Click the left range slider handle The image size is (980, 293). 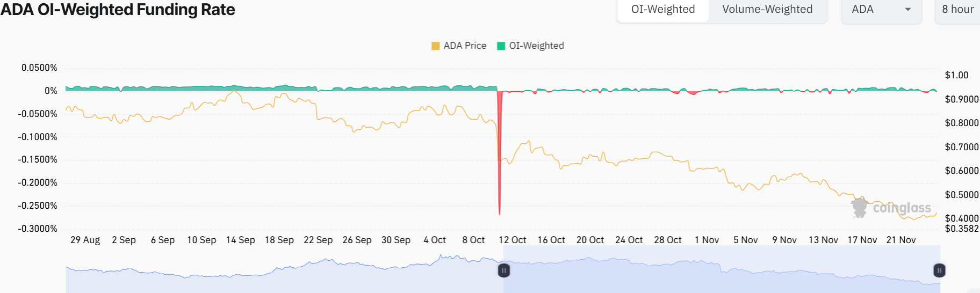pos(504,270)
